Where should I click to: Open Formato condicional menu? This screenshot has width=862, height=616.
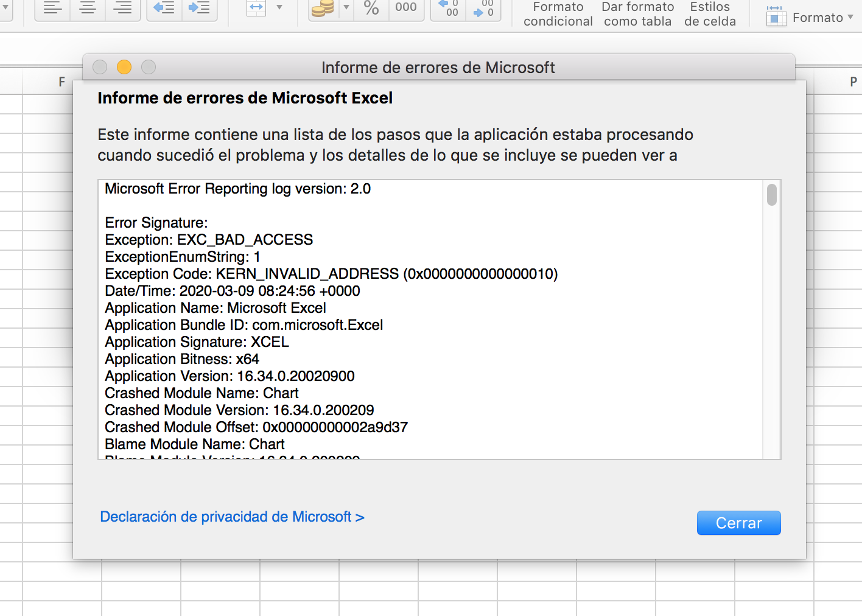[558, 14]
